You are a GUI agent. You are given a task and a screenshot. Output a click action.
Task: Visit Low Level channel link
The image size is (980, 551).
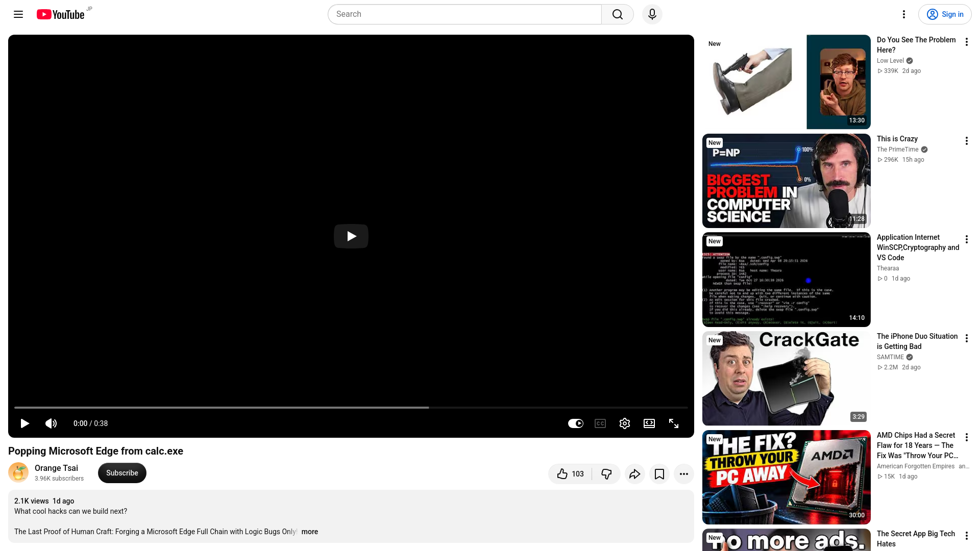pos(890,61)
